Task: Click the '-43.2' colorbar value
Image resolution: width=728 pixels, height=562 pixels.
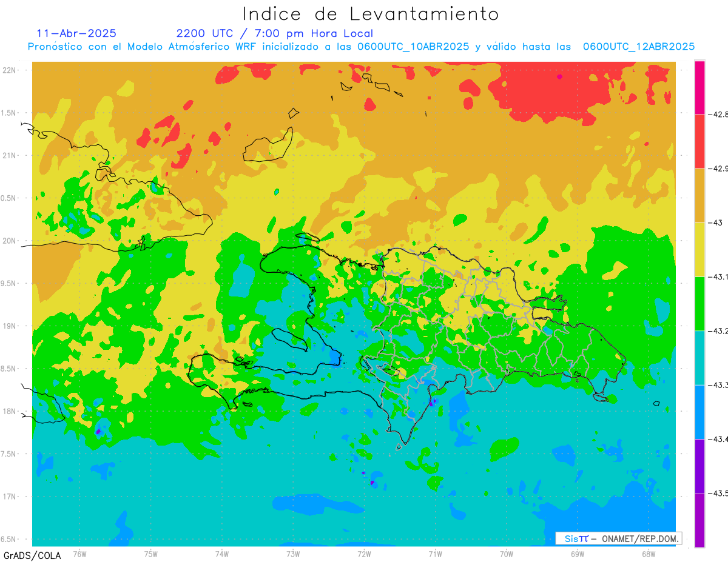Action: [x=718, y=330]
